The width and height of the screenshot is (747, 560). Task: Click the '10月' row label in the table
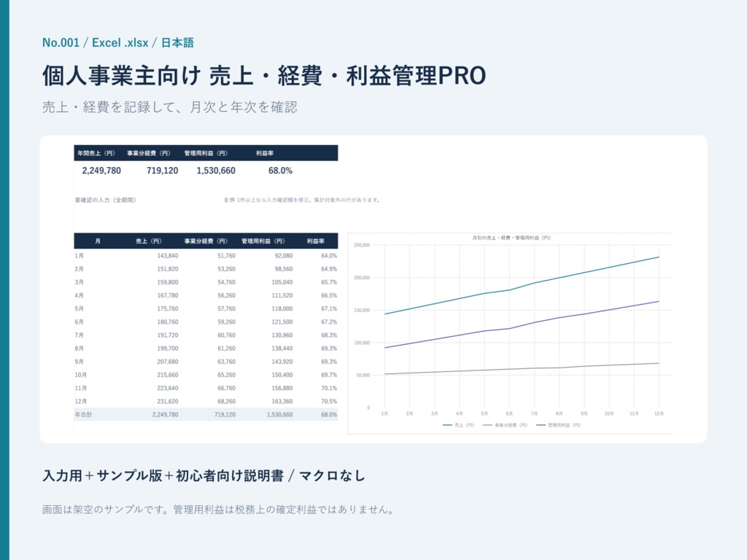pos(80,376)
